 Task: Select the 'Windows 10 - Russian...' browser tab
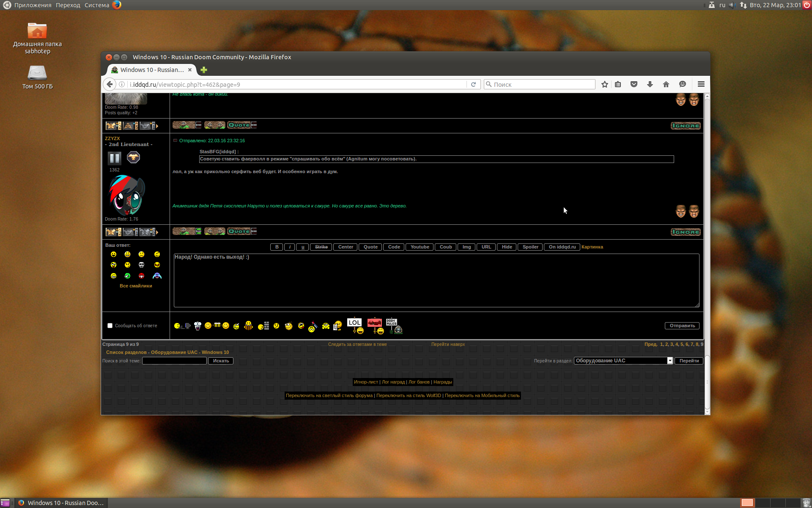pos(151,70)
